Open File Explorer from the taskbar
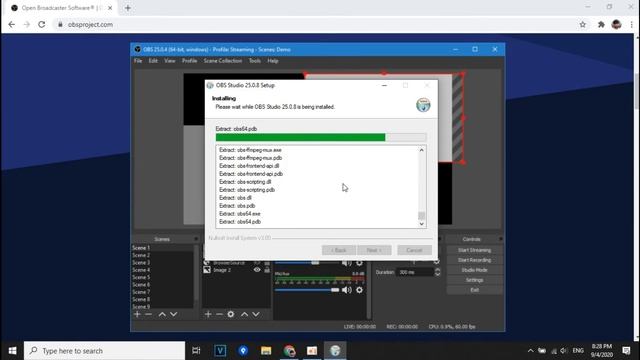This screenshot has height=360, width=640. click(x=266, y=351)
